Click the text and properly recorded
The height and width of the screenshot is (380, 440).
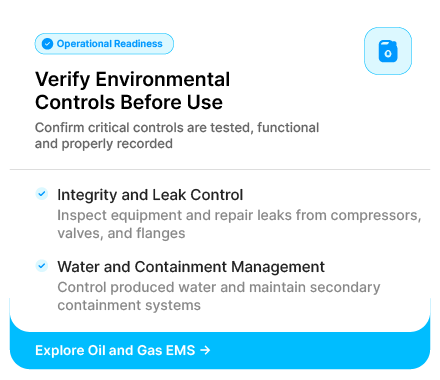pyautogui.click(x=104, y=144)
